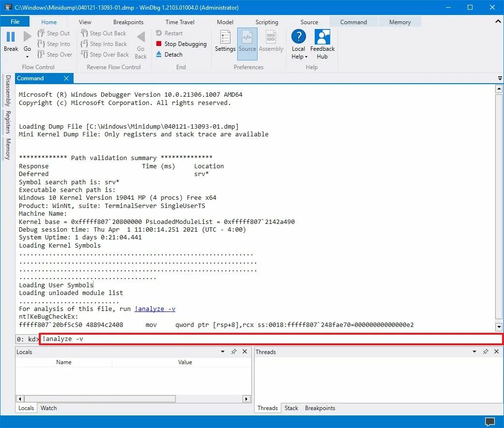Switch to the Breakpoints ribbon tab

[x=128, y=22]
